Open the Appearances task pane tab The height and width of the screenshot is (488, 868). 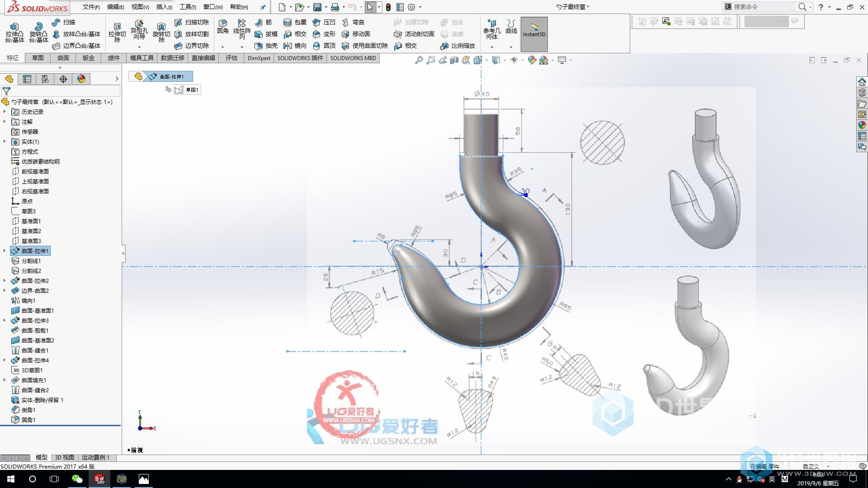(862, 125)
